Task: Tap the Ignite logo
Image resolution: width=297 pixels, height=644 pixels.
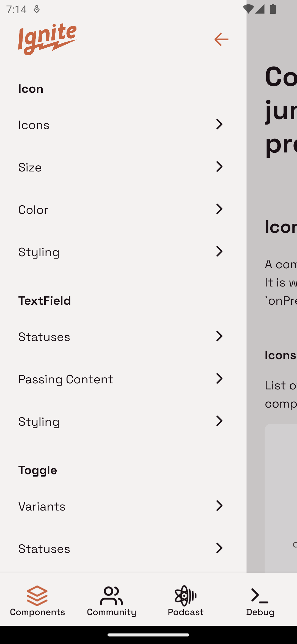Action: click(47, 39)
